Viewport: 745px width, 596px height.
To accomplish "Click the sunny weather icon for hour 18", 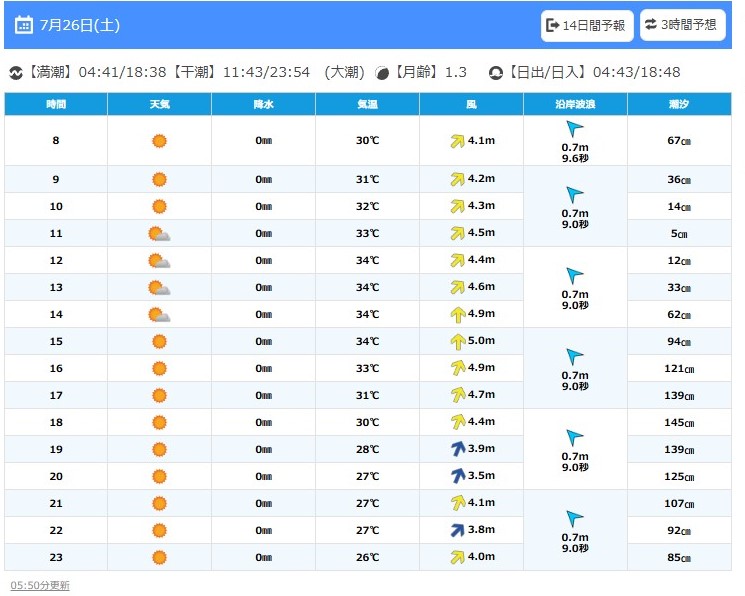I will pyautogui.click(x=159, y=423).
